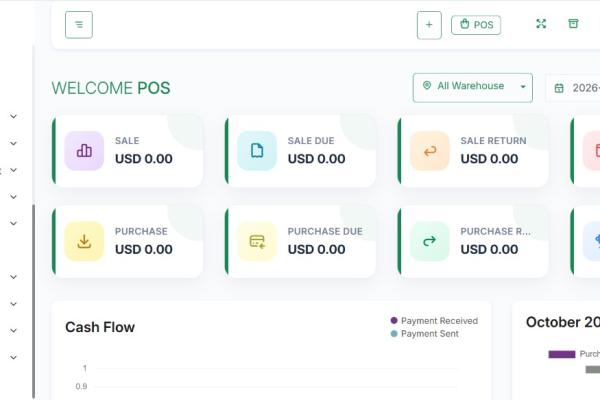Select the PURCHASE R... card label

tap(495, 231)
